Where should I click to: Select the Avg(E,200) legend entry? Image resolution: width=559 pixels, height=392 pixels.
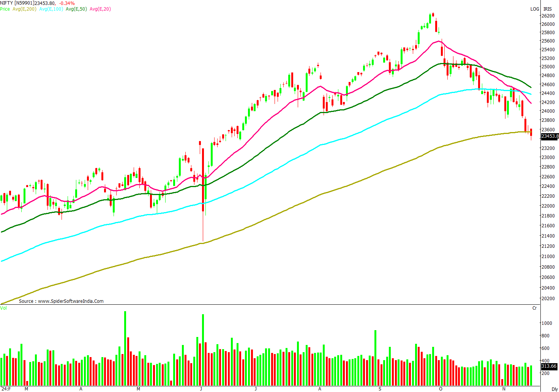(x=24, y=9)
